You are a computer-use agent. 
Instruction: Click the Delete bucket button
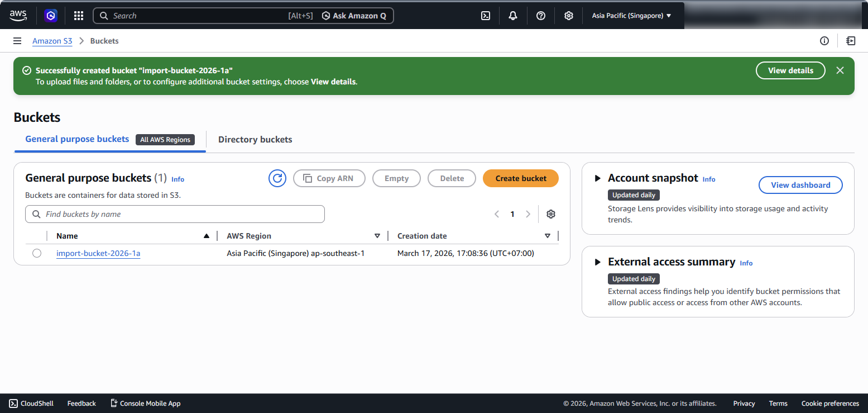pos(452,178)
